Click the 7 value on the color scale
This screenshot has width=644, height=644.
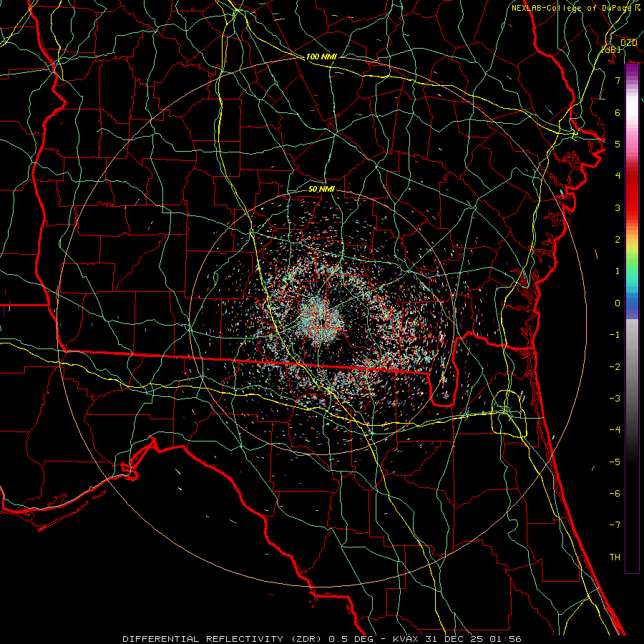click(618, 80)
